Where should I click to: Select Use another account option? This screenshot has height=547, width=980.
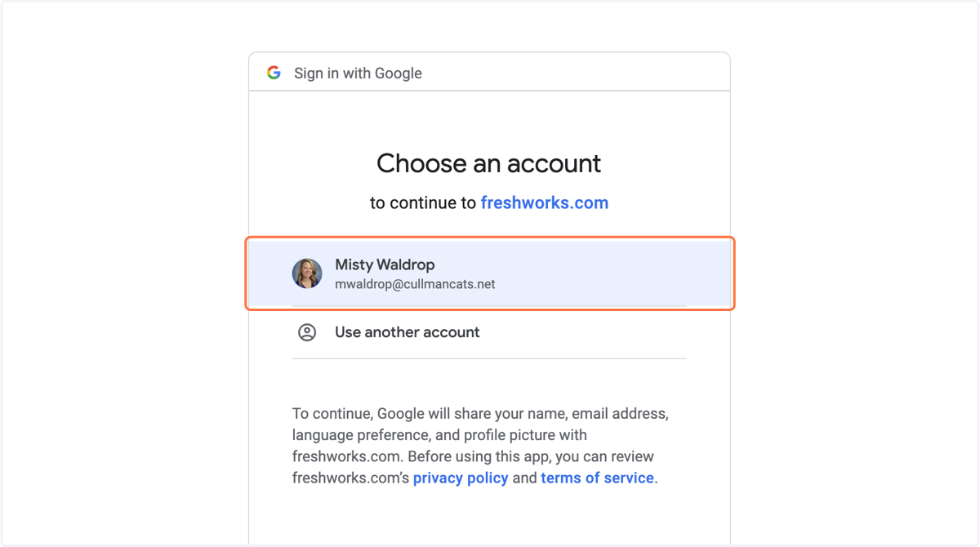click(489, 332)
